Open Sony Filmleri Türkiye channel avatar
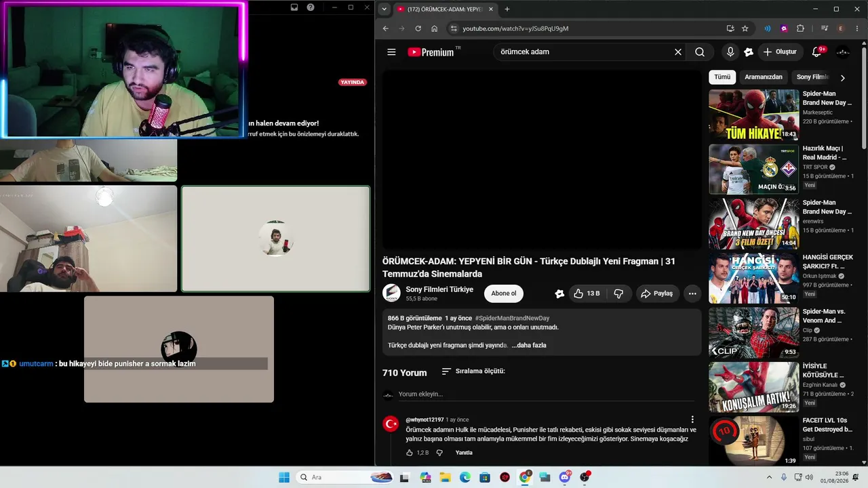Viewport: 868px width, 488px height. [391, 293]
